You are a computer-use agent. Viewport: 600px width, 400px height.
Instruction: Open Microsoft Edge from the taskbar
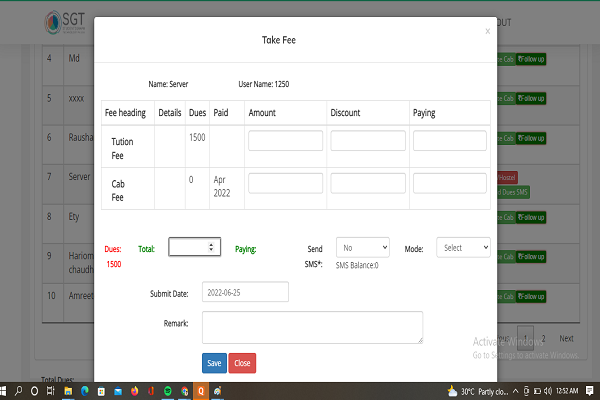pyautogui.click(x=85, y=390)
